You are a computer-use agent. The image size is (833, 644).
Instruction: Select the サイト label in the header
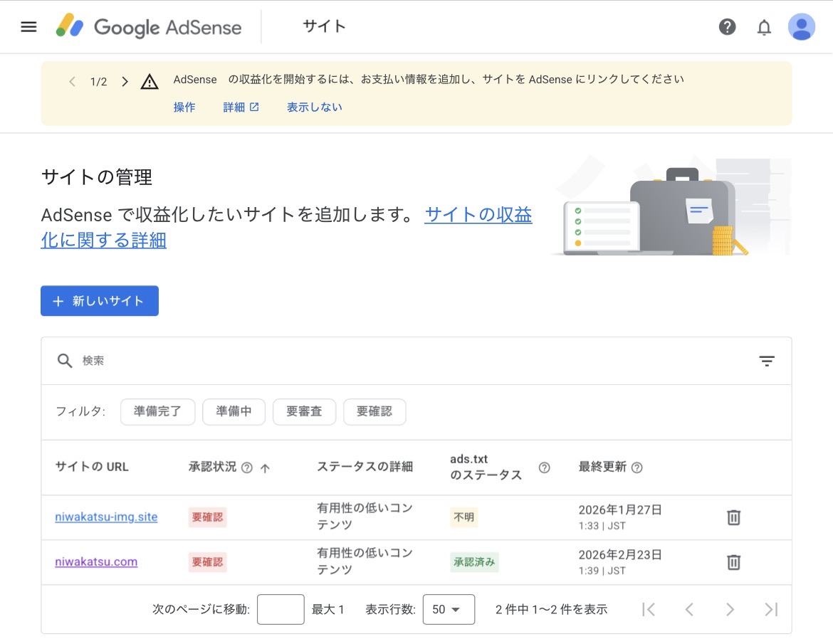(x=324, y=26)
